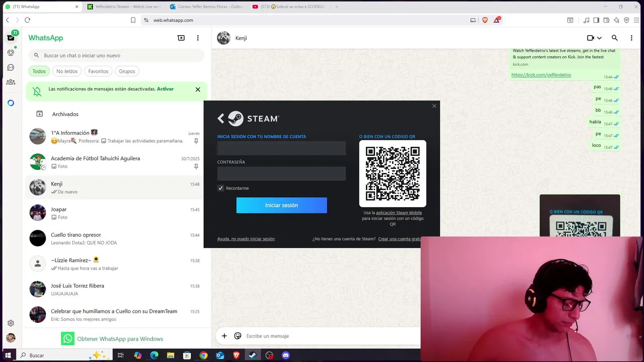Image resolution: width=644 pixels, height=362 pixels.
Task: Start a video call with Kenji
Action: pyautogui.click(x=591, y=38)
